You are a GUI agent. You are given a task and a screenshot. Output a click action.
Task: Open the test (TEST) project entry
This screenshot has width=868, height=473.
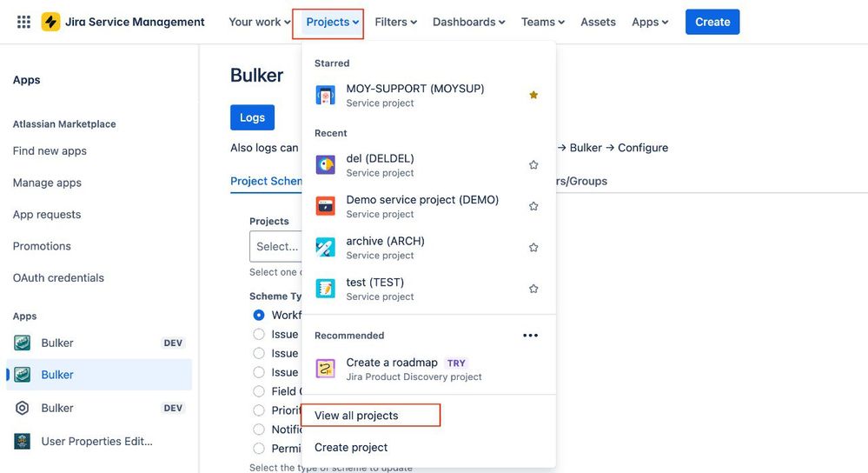[429, 289]
